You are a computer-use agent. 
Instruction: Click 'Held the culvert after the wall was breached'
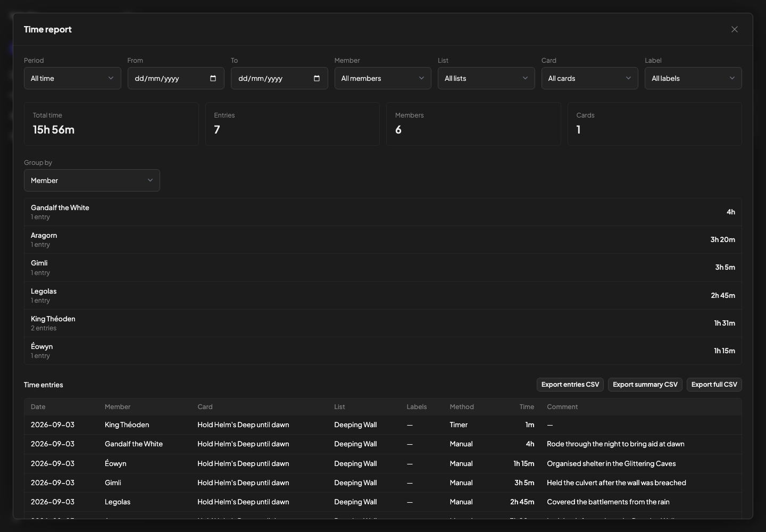pyautogui.click(x=617, y=483)
